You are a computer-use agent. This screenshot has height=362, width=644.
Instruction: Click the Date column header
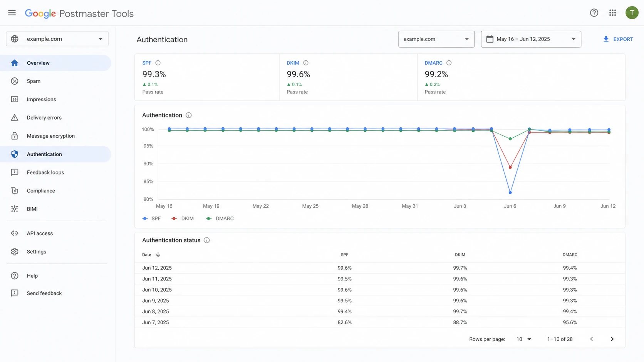tap(146, 255)
